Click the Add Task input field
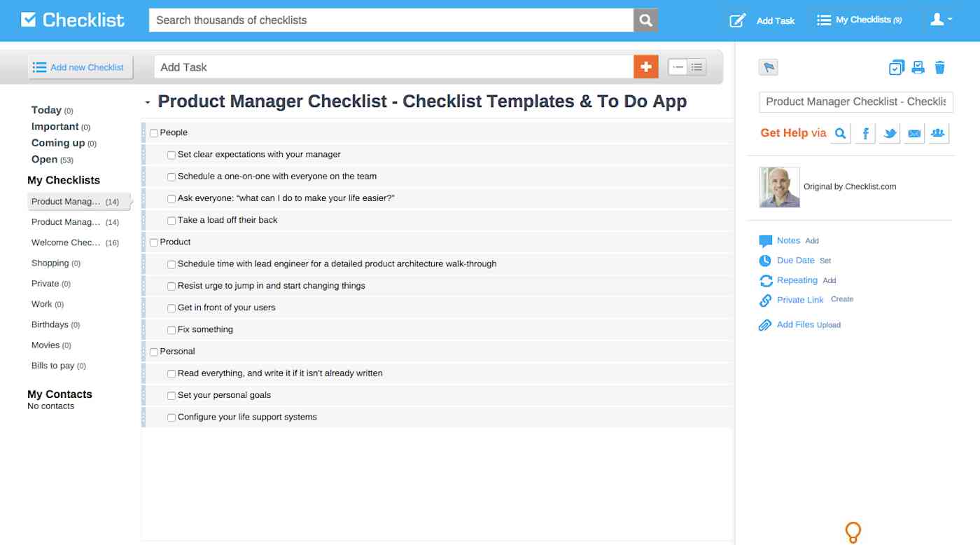 tap(393, 67)
